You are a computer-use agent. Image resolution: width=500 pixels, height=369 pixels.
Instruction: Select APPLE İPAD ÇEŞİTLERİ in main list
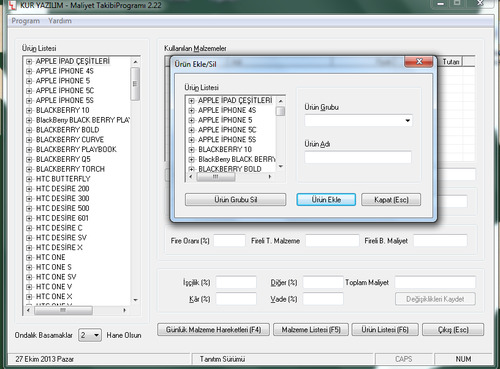[x=73, y=61]
